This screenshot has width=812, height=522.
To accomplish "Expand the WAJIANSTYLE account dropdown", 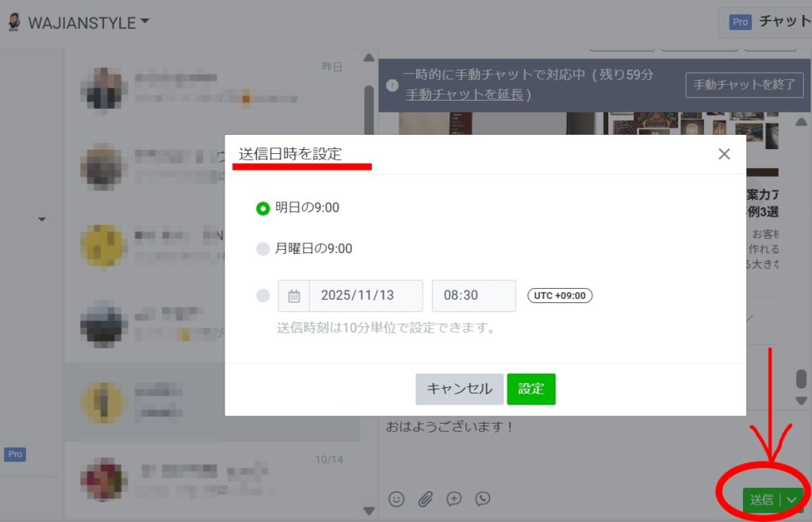I will coord(144,21).
